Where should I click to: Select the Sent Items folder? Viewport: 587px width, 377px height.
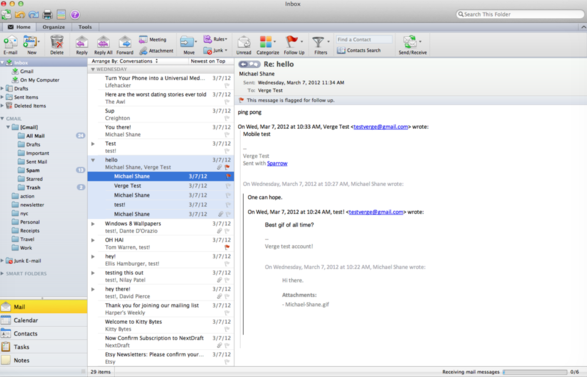pos(26,97)
